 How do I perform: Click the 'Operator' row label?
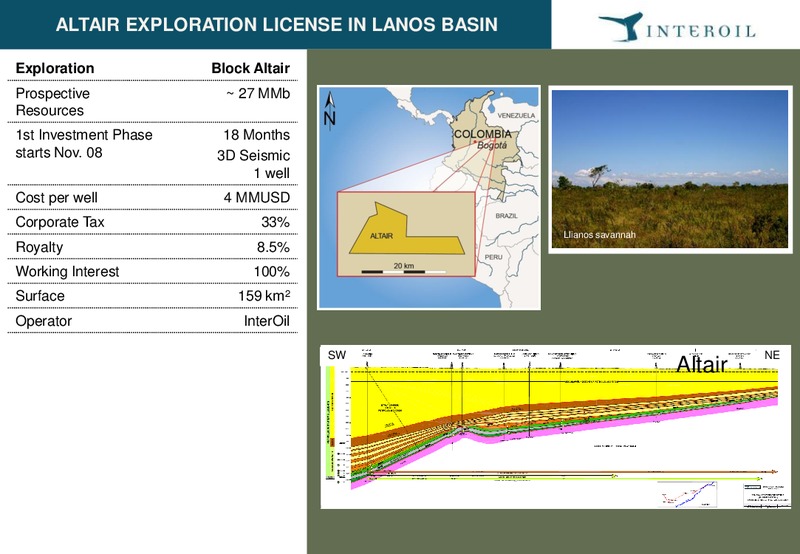pos(43,321)
